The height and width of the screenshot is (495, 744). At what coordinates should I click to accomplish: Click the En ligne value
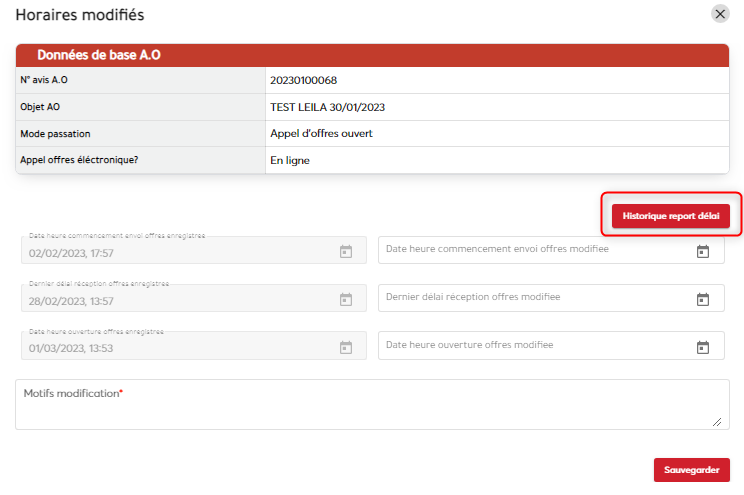click(290, 160)
